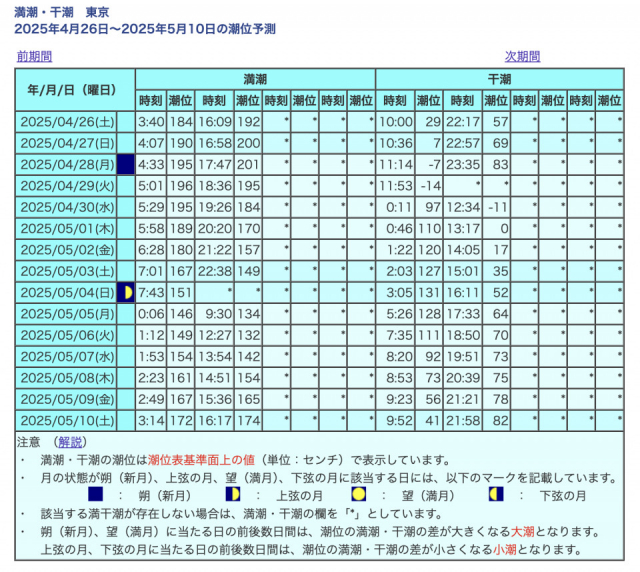Screen dimensions: 640x572
Task: Click the red 潮位表基準面上の値 text
Action: 203,459
